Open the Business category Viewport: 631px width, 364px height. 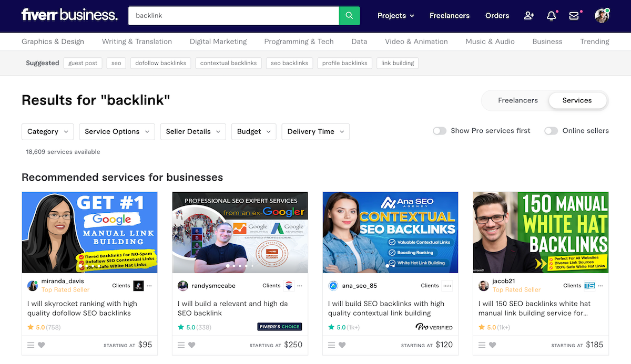[547, 41]
